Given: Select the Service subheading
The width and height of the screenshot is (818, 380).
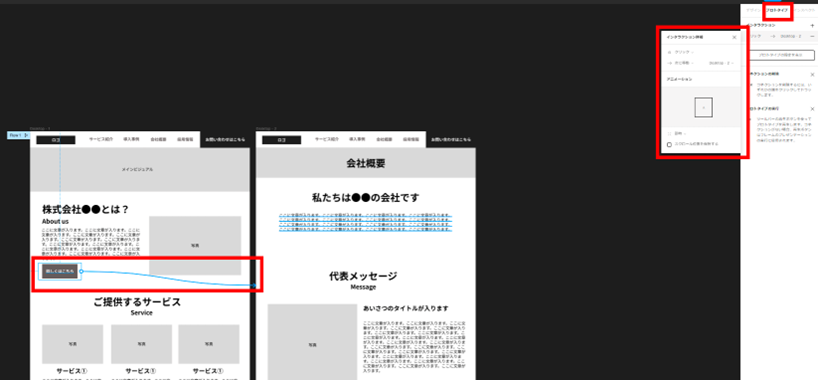Looking at the screenshot, I should click(141, 313).
